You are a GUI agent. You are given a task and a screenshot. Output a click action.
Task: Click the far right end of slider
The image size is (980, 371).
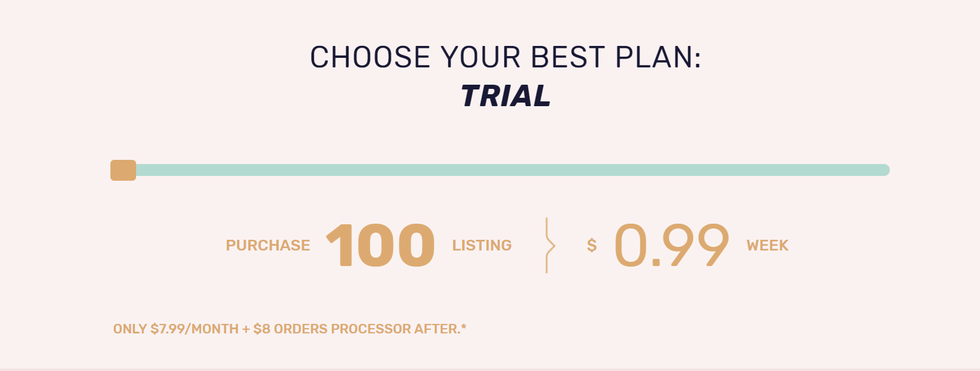883,169
